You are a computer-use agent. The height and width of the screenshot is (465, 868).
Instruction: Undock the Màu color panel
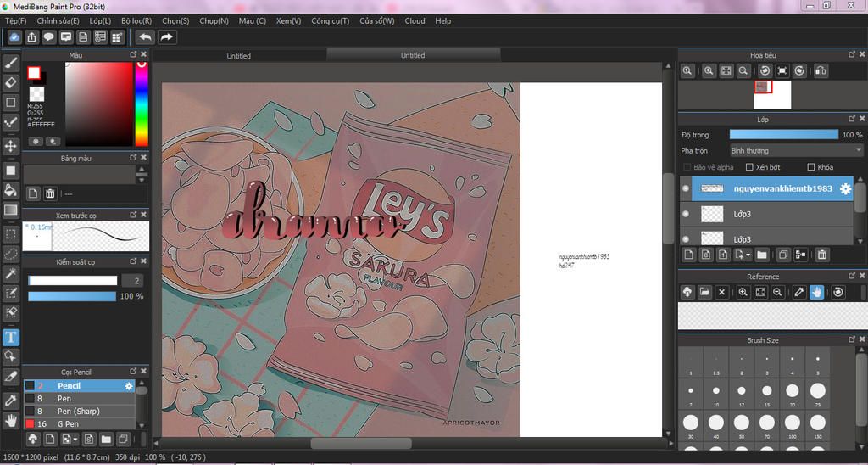pyautogui.click(x=133, y=54)
